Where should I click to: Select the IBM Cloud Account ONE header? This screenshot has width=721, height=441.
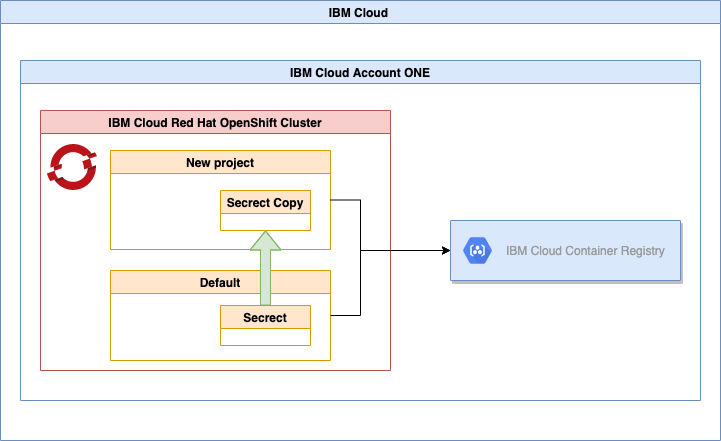(x=360, y=72)
